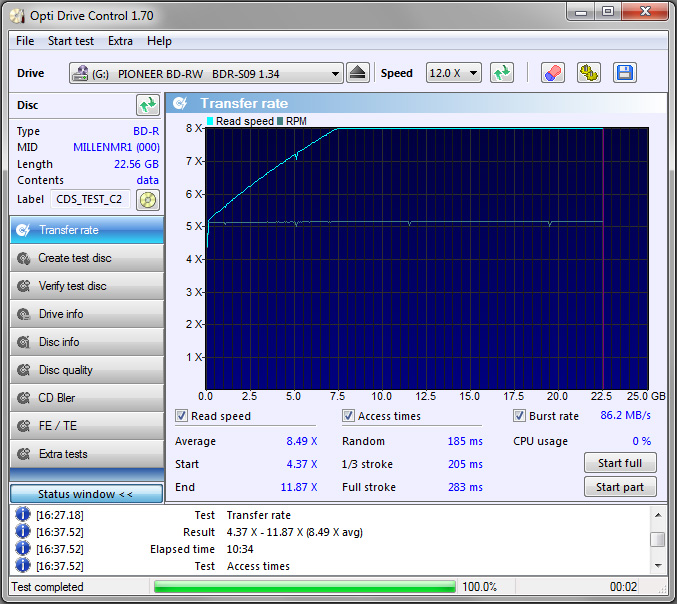Viewport: 677px width, 604px height.
Task: Open the settings gears icon in toolbar
Action: pyautogui.click(x=589, y=73)
